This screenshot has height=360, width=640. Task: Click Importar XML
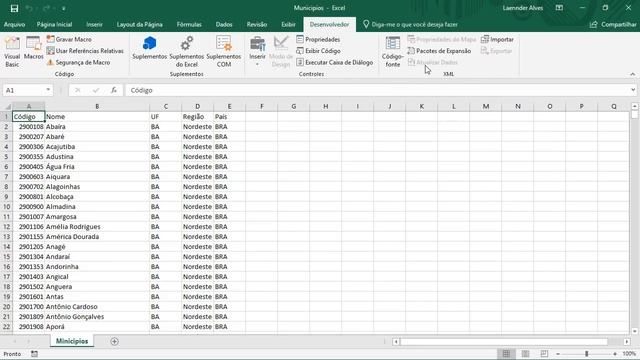497,39
